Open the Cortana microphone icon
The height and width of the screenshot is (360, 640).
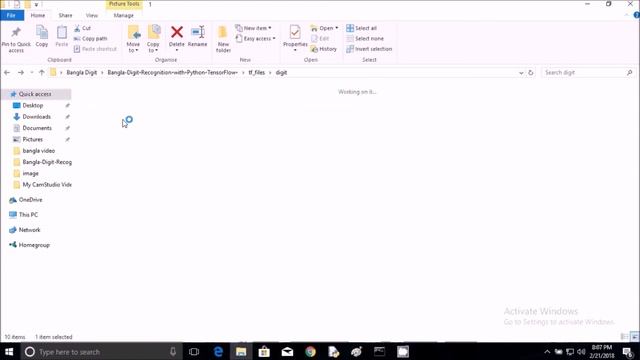click(173, 351)
